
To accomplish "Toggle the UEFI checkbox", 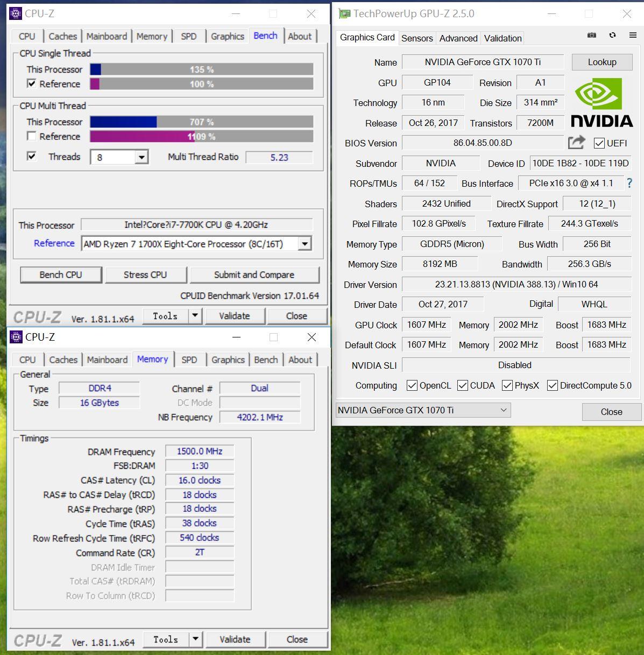I will (599, 143).
